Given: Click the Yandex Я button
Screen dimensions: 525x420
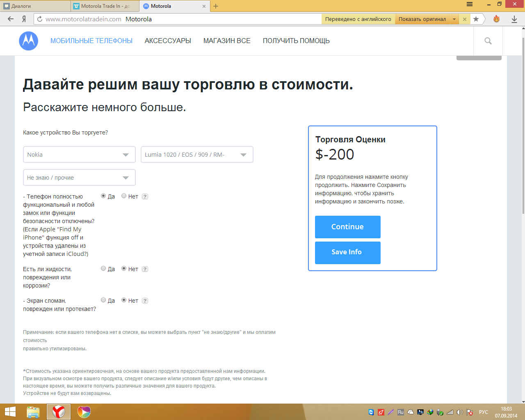Looking at the screenshot, I should point(24,19).
